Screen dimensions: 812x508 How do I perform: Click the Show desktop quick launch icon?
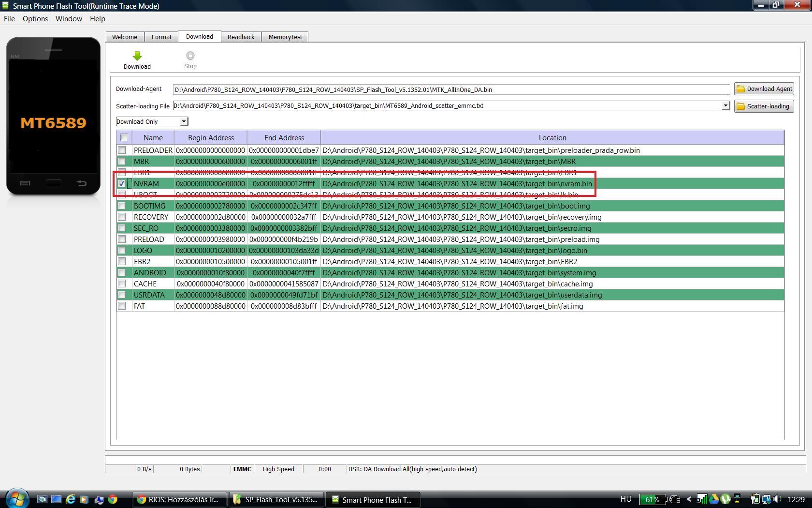click(57, 499)
